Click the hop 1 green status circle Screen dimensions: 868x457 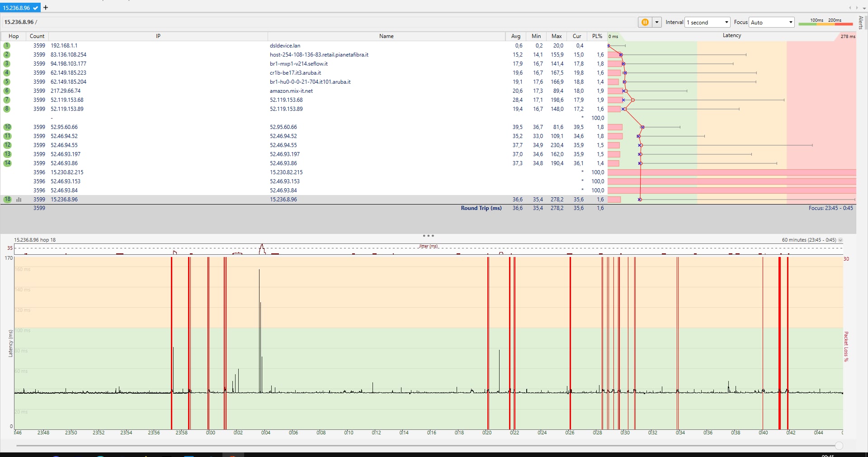point(7,46)
